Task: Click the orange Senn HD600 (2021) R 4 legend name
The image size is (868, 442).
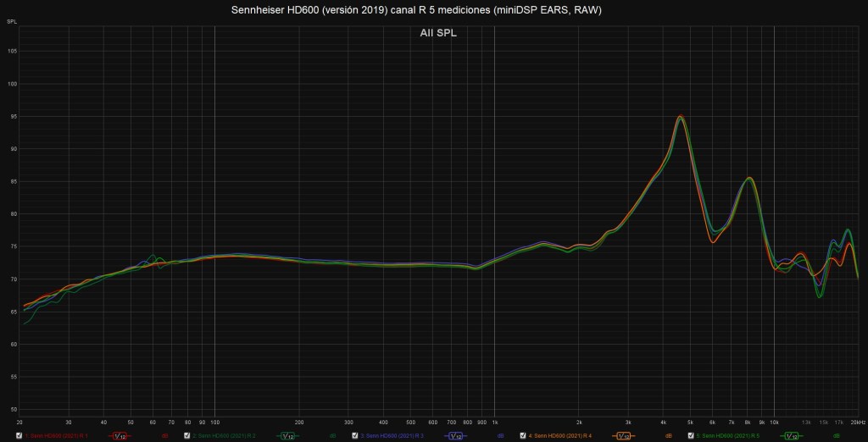Action: pos(561,436)
